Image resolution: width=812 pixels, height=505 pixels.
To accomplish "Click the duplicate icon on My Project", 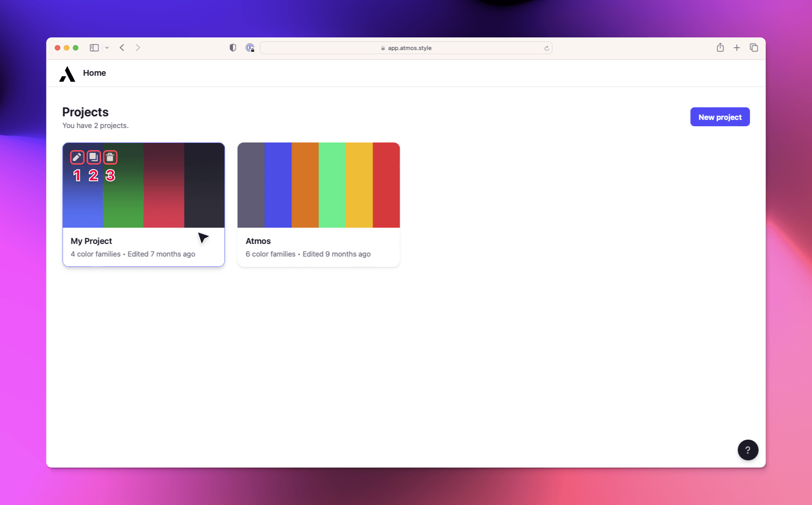I will [93, 157].
